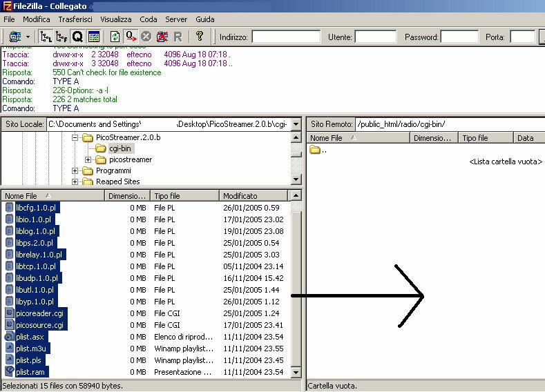Click the yellow help question mark icon
Image resolution: width=545 pixels, height=392 pixels.
(x=200, y=36)
